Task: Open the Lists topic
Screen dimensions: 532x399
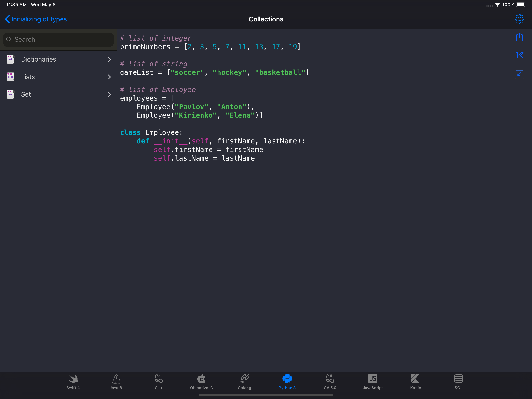Action: 28,77
